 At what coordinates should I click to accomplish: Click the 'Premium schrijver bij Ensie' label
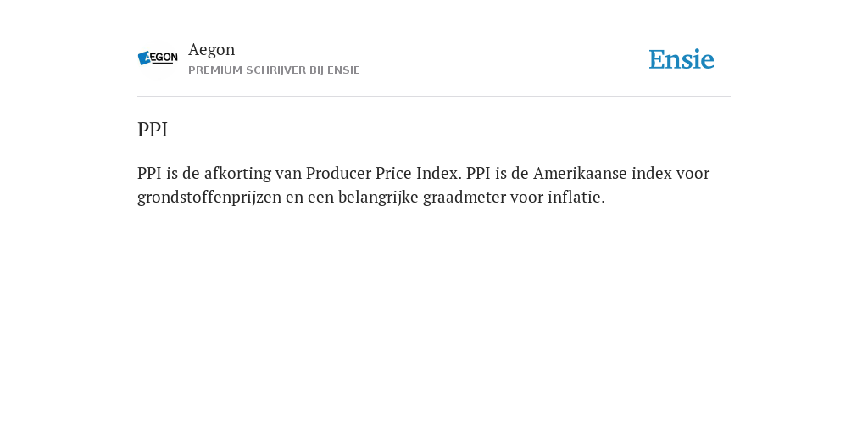pos(274,70)
